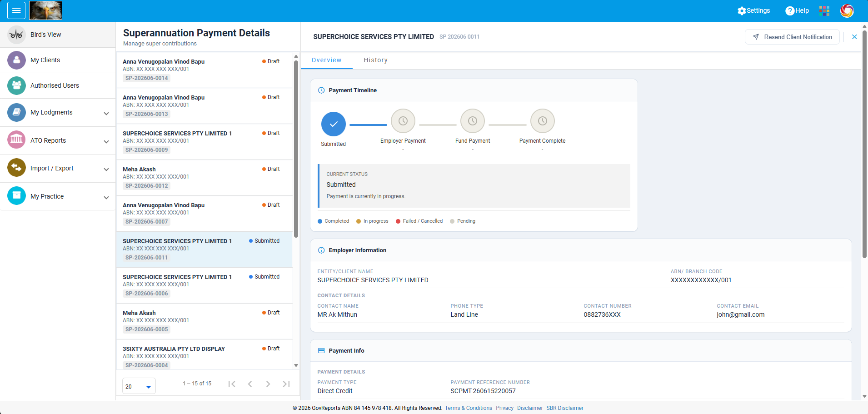The height and width of the screenshot is (414, 868).
Task: Click the header reference SP-202606-0011
Action: [x=459, y=37]
